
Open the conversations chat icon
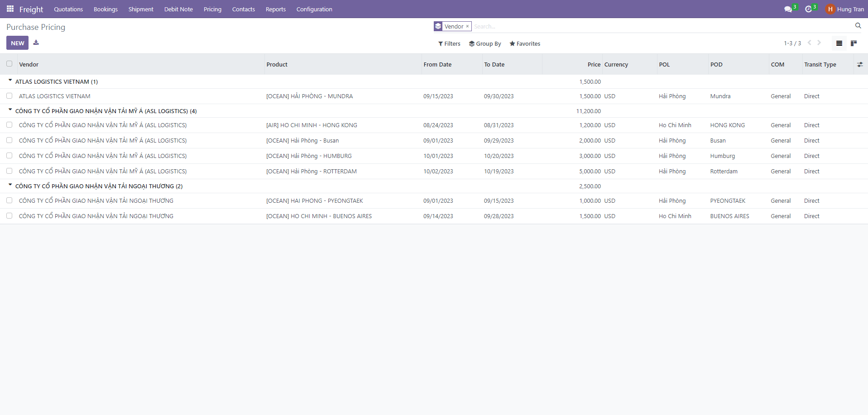(x=788, y=9)
